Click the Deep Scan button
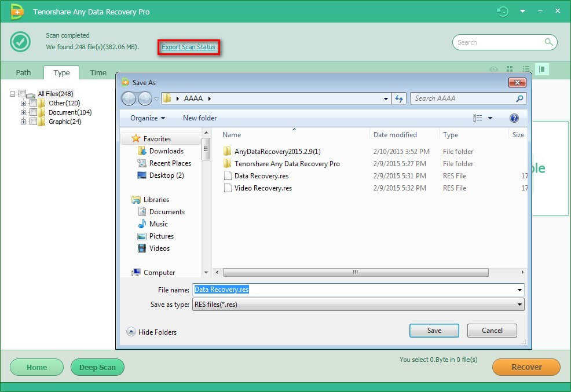This screenshot has height=392, width=571. tap(98, 367)
